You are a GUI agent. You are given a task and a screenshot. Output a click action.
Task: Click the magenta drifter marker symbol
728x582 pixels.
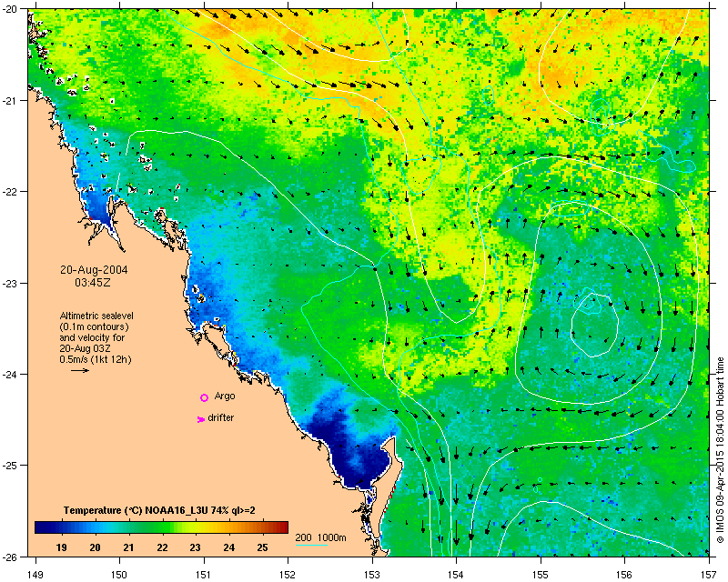[x=201, y=419]
